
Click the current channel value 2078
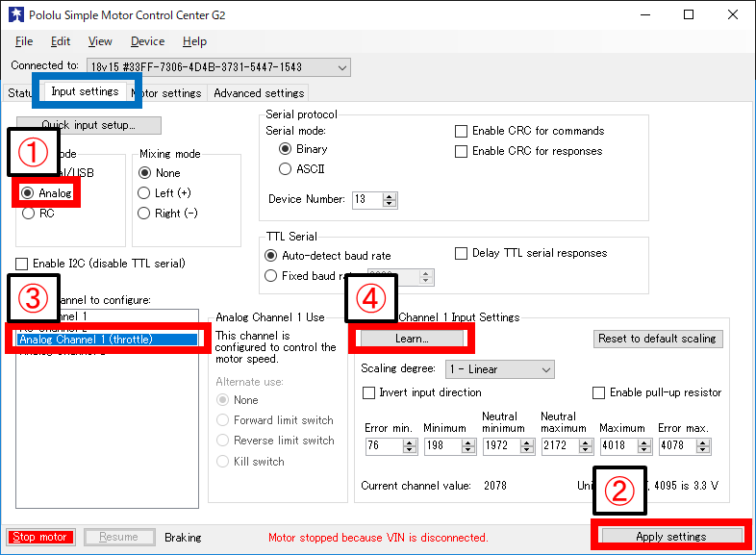coord(495,486)
